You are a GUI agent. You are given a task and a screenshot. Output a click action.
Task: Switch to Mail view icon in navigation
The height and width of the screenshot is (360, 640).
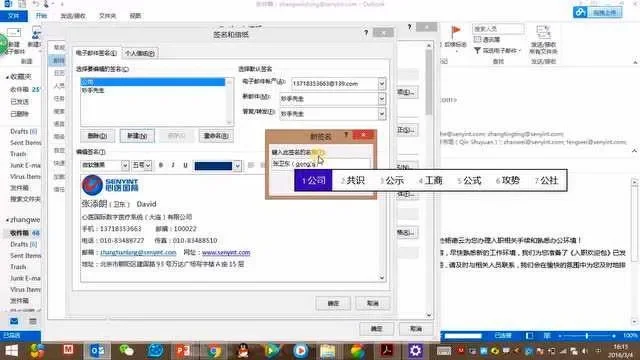pos(14,321)
